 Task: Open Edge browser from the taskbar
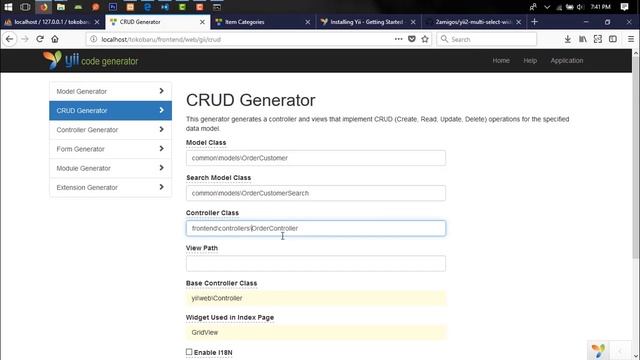(x=147, y=7)
